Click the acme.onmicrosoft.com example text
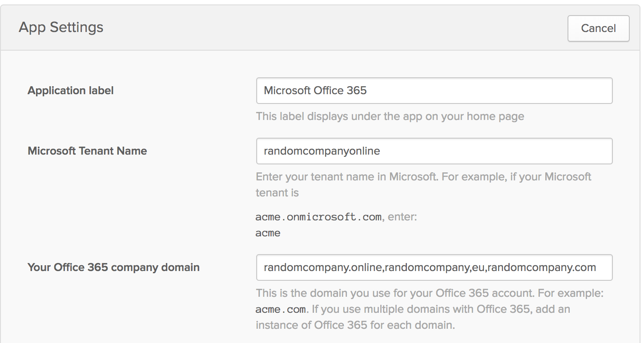Viewport: 644px width, 343px height. click(318, 217)
